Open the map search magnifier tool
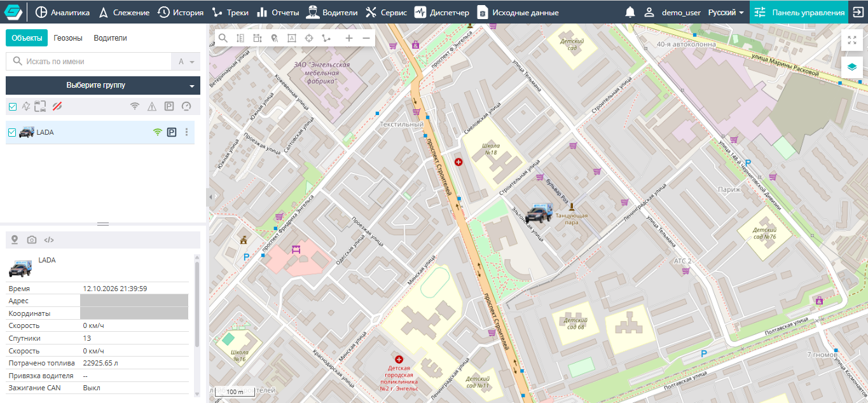 (223, 38)
